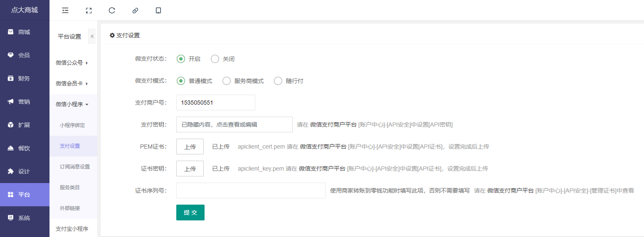
Task: Open 小程序绑定 menu item
Action: (x=73, y=125)
